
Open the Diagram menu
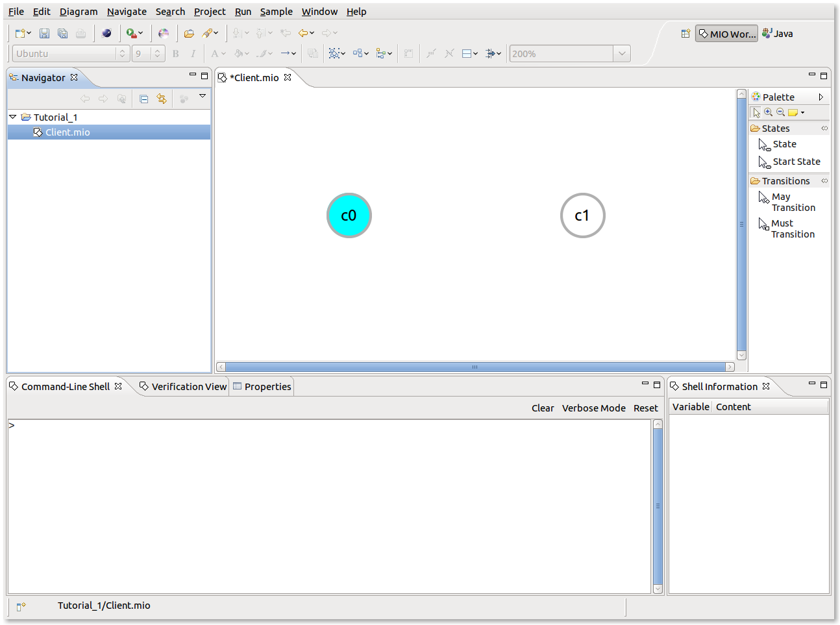pos(79,12)
